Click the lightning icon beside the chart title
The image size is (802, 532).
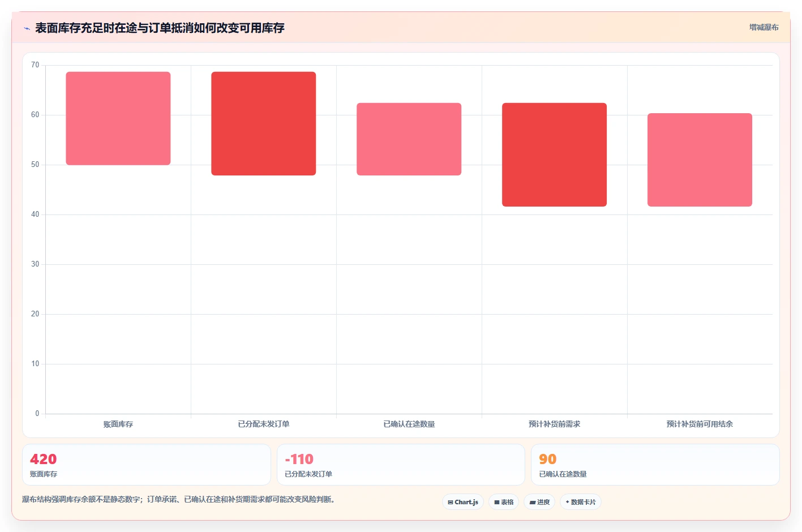(27, 28)
